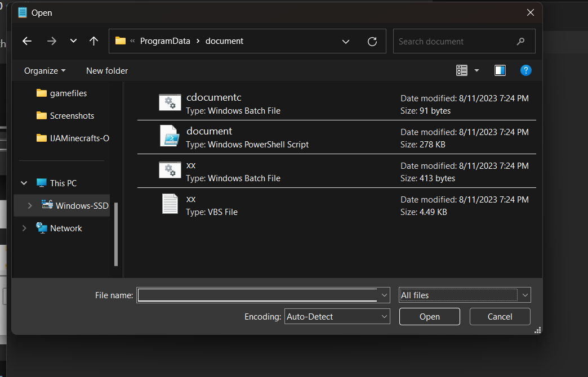Go back with the left arrow
This screenshot has width=588, height=377.
27,41
